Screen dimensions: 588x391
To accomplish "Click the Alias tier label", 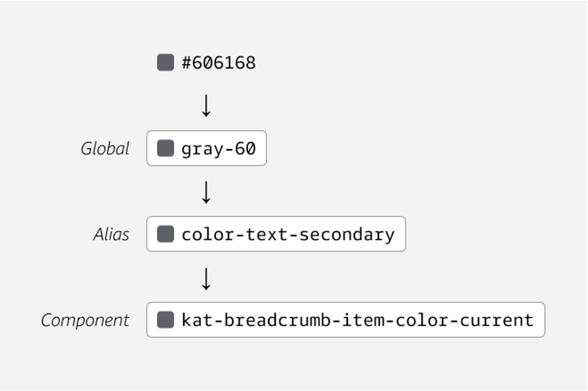I will (x=111, y=234).
